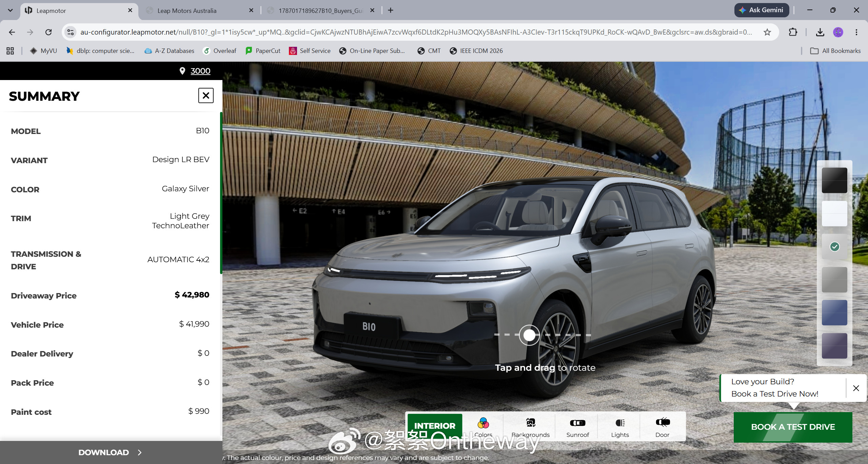Close the Buyers Guide tab
Viewport: 868px width, 464px height.
372,11
